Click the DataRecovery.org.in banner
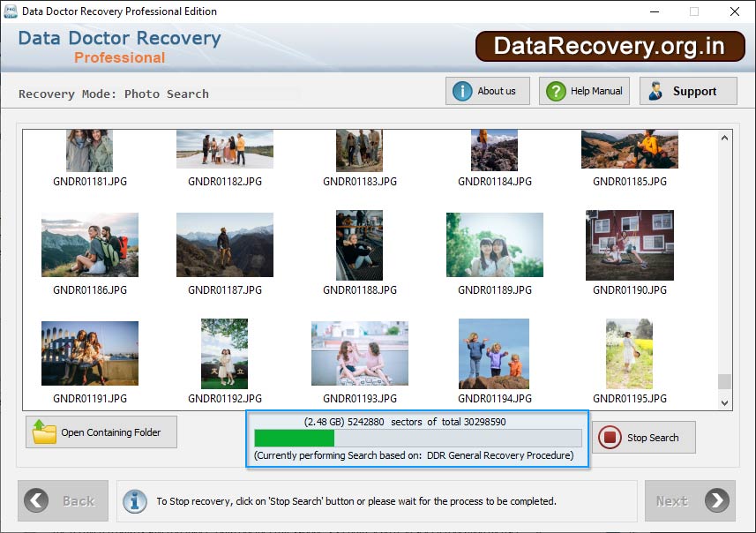Image resolution: width=756 pixels, height=533 pixels. 610,46
